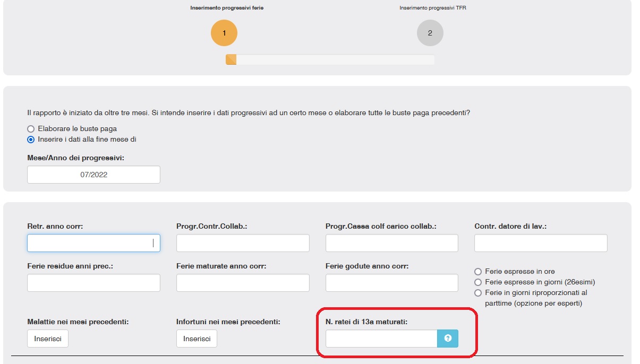Focus the 'Retr. anno corr' input field
This screenshot has height=364, width=640.
click(93, 243)
